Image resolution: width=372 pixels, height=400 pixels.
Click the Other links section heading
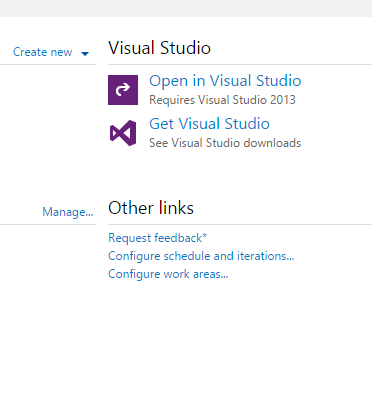pos(151,208)
